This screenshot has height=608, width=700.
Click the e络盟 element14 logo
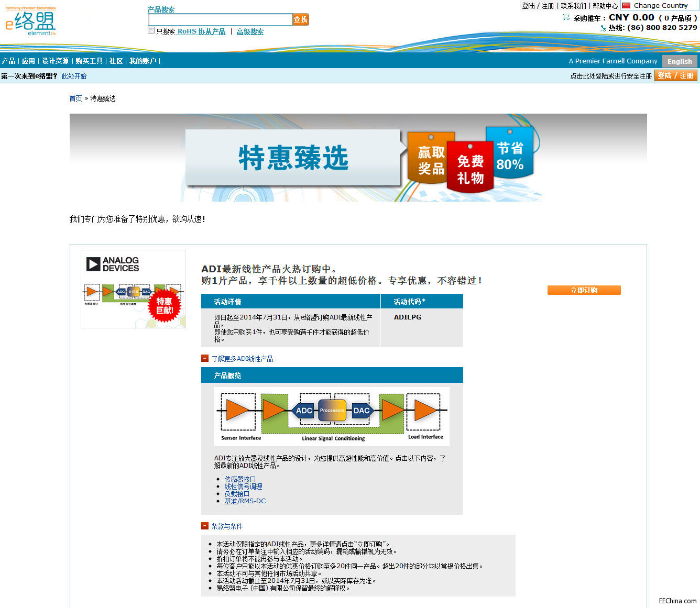pyautogui.click(x=31, y=22)
